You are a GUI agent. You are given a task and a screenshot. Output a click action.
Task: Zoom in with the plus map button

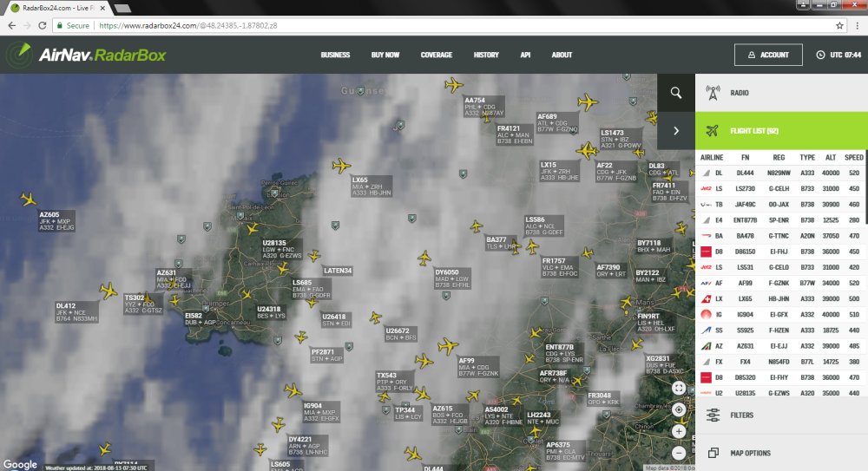[x=679, y=431]
